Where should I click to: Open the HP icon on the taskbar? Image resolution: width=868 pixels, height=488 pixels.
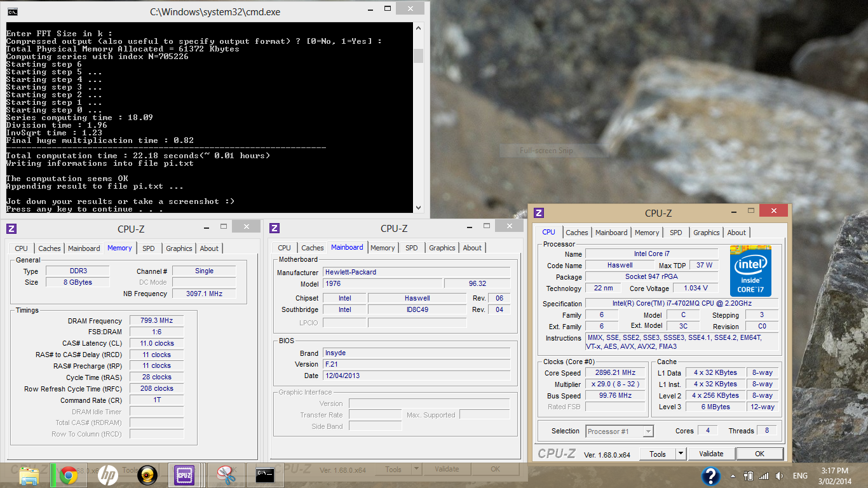[108, 475]
